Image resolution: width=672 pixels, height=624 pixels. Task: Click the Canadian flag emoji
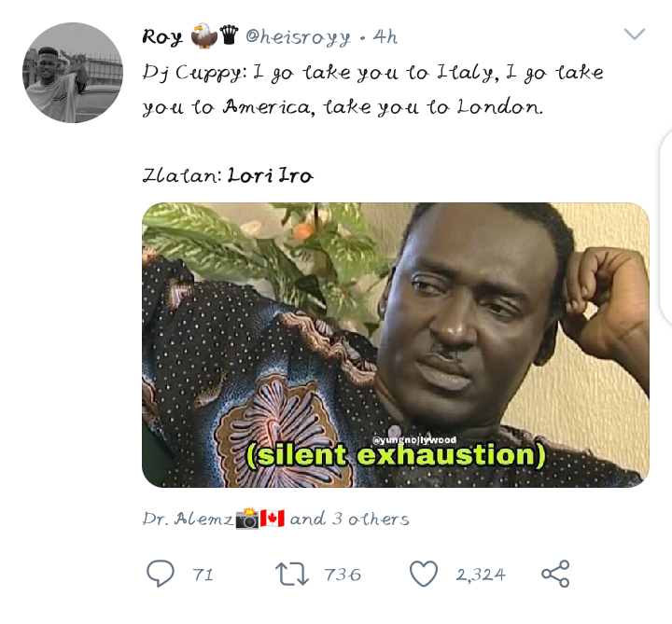[x=273, y=519]
